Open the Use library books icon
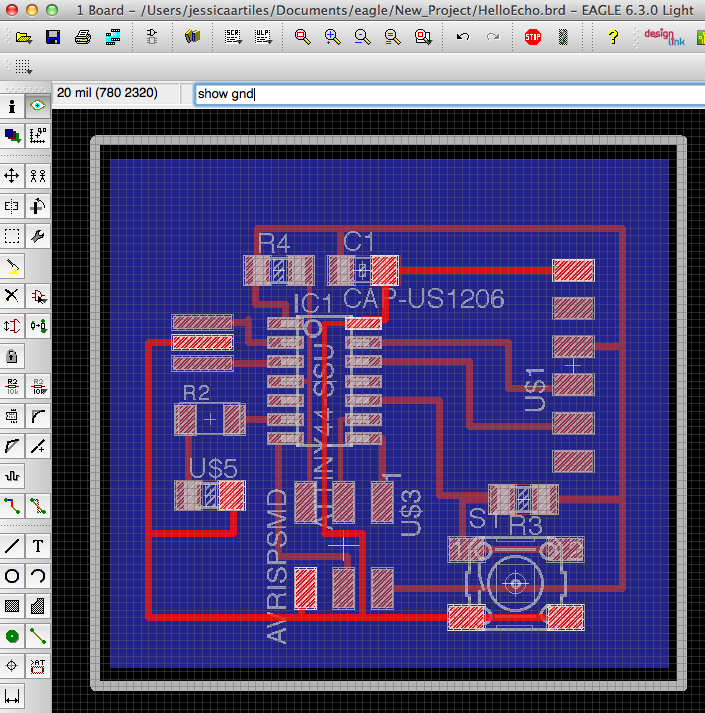This screenshot has height=713, width=705. click(x=192, y=36)
